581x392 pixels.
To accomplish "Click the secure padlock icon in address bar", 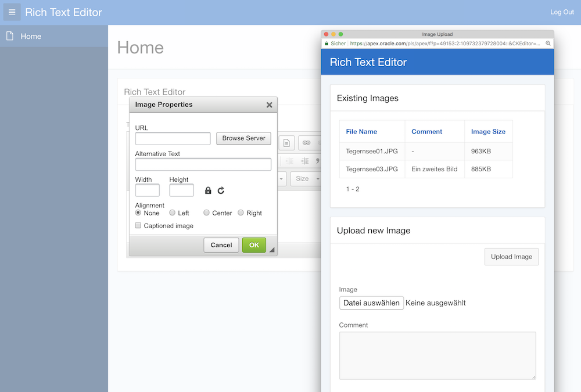I will 327,44.
